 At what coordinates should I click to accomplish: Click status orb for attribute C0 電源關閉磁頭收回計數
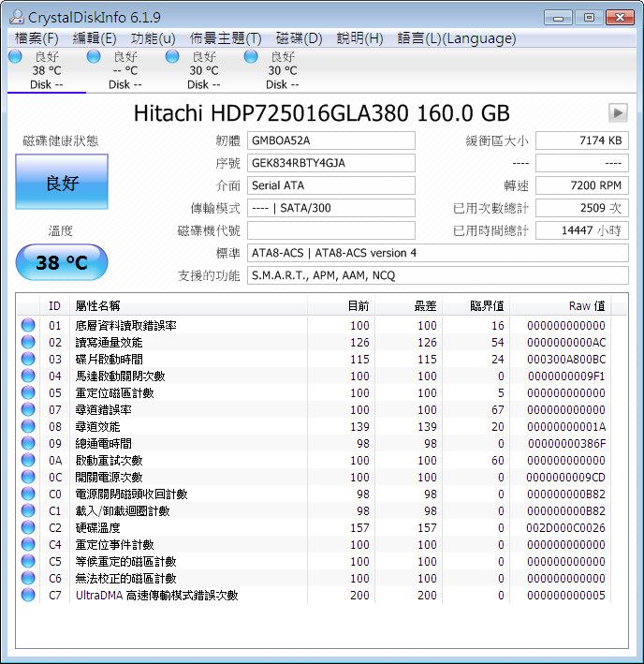[28, 494]
